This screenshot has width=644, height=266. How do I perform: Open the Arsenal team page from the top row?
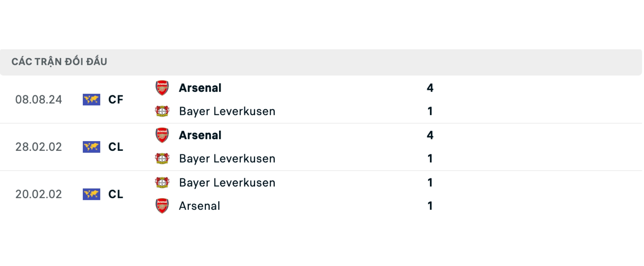[x=200, y=87]
